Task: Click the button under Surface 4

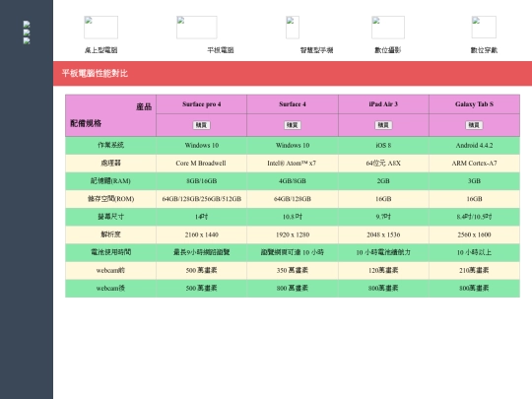Action: 293,125
